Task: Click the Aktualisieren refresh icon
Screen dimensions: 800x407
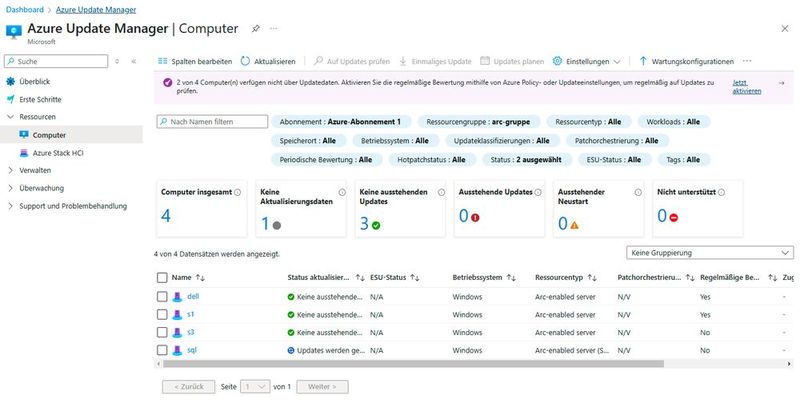Action: click(245, 61)
